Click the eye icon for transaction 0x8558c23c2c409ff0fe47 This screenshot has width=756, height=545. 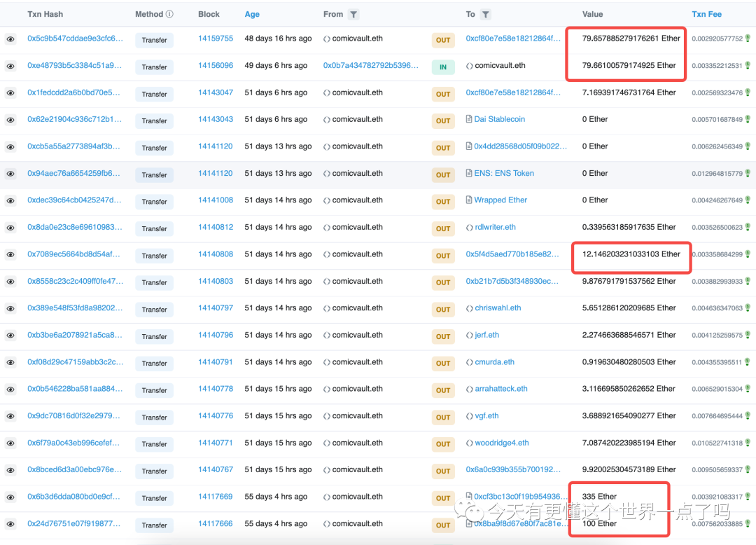coord(10,282)
